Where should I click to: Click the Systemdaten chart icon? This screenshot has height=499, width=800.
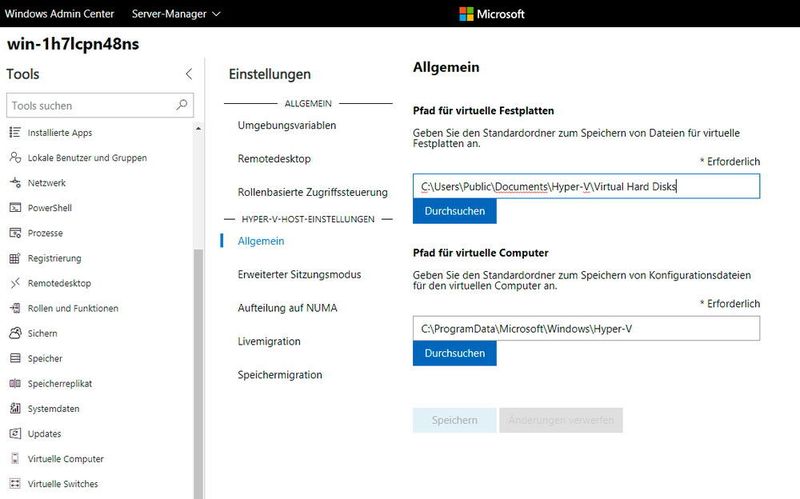click(15, 408)
